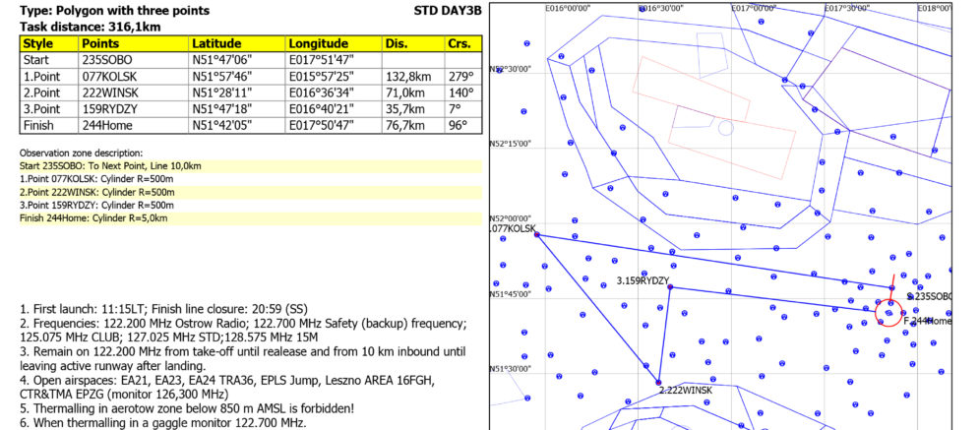Click the Crs. column header
The height and width of the screenshot is (430, 980).
(460, 44)
